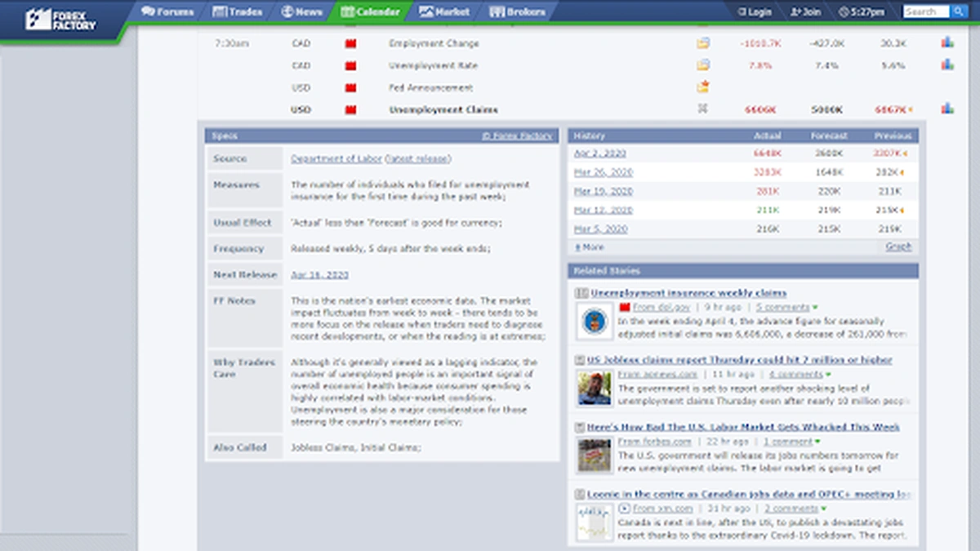This screenshot has width=980, height=551.
Task: Show graph icon for Employment Change
Action: coord(947,42)
